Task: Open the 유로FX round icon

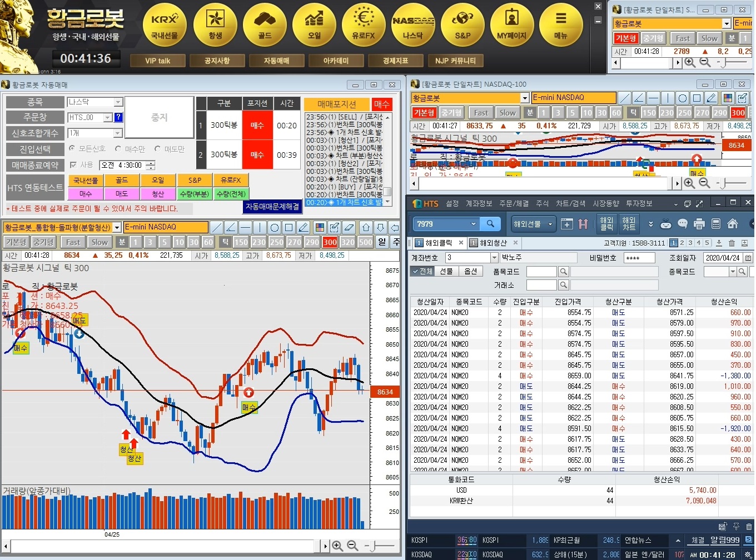Action: click(364, 25)
